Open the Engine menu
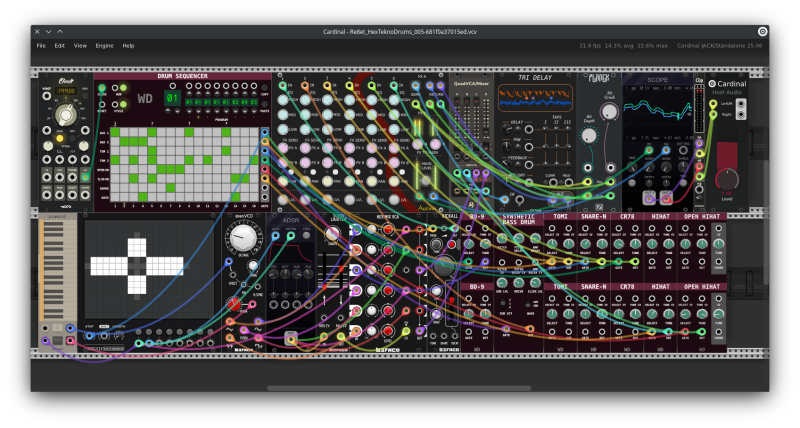Viewport: 800px width, 428px height. point(104,46)
